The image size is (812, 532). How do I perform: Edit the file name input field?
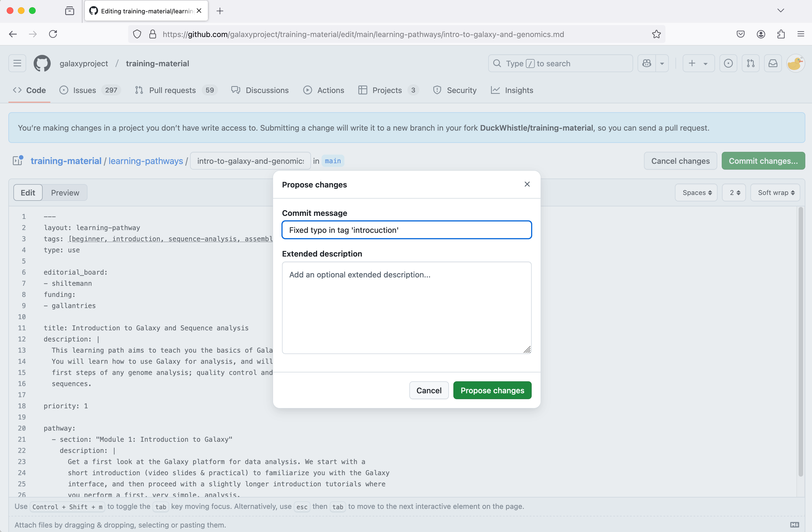[251, 161]
